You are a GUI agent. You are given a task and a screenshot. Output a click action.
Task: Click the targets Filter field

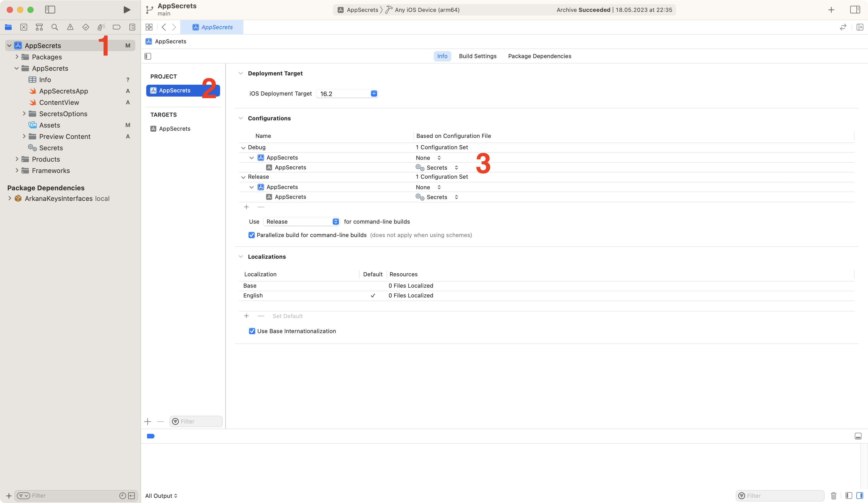[196, 421]
